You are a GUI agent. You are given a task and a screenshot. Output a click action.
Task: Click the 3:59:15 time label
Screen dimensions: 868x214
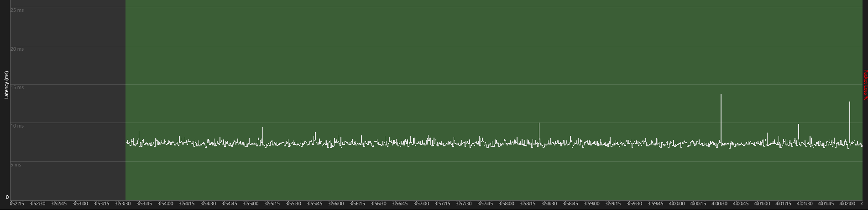click(613, 203)
